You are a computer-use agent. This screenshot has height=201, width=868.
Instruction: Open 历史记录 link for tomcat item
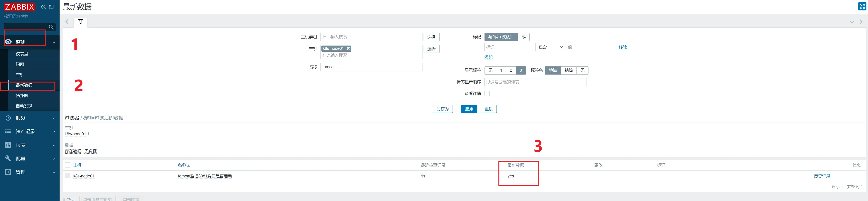822,176
